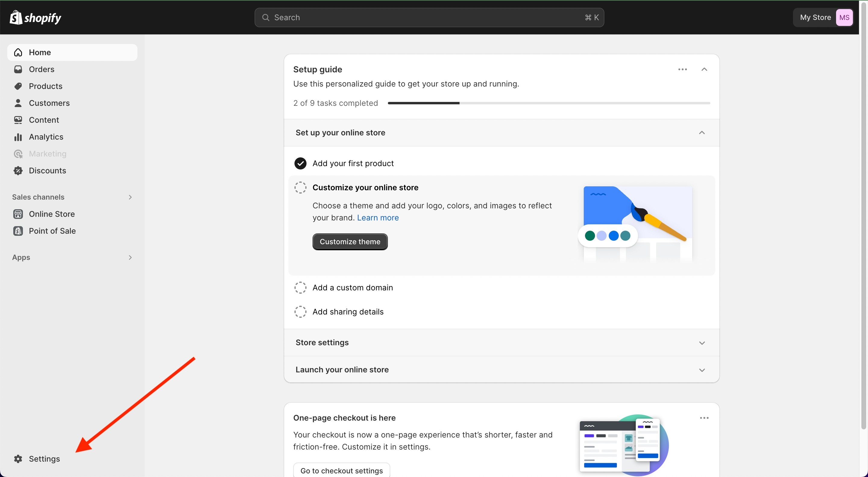The height and width of the screenshot is (477, 868).
Task: Click the Discounts badge icon
Action: pos(18,171)
